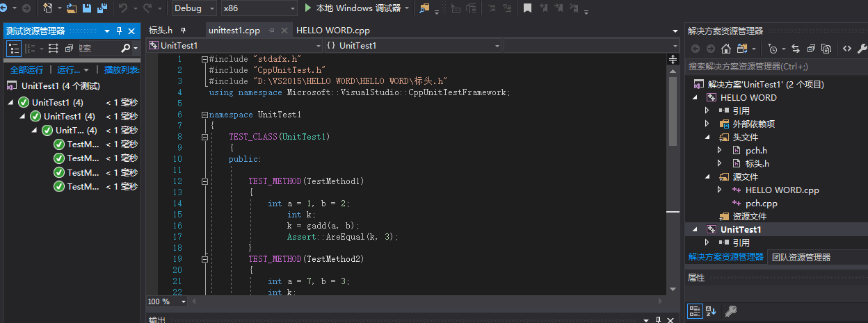Click the Pending Changes Filter clock icon
868x323 pixels.
pos(773,49)
